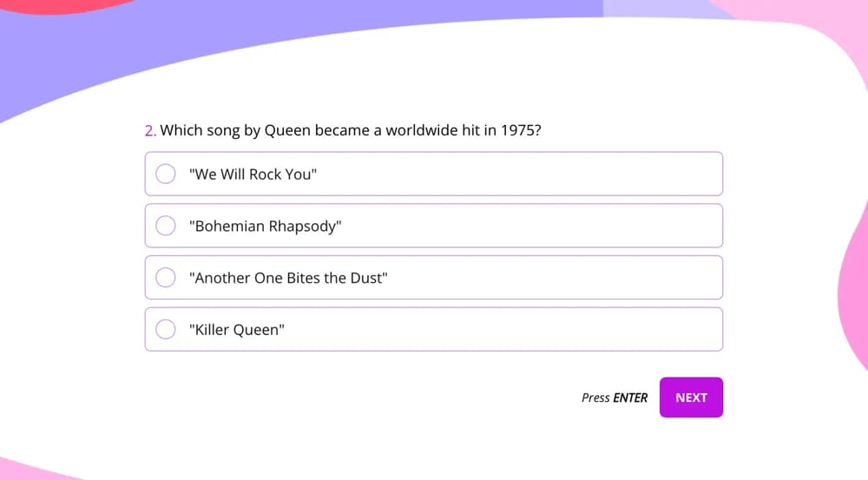Click the bold ENTER word beside NEXT
868x480 pixels.
(630, 398)
